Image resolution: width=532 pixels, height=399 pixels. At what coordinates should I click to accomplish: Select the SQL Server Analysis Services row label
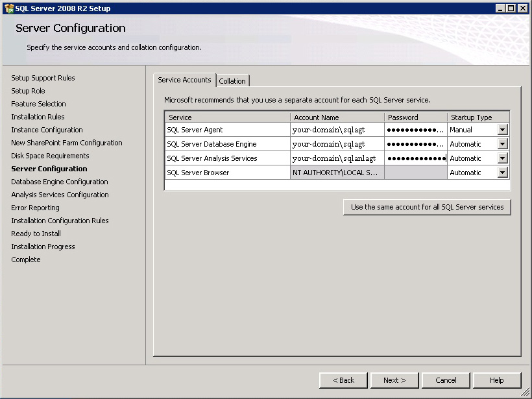tap(212, 158)
